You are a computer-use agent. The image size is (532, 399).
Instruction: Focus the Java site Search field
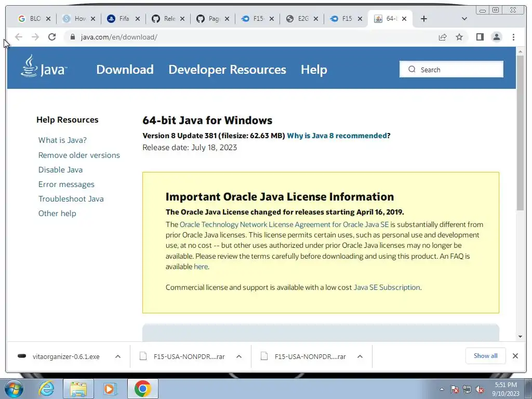[x=451, y=69]
